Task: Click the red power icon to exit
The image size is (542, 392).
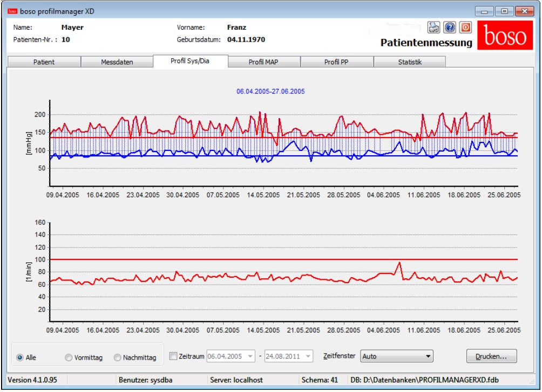Action: (x=465, y=27)
